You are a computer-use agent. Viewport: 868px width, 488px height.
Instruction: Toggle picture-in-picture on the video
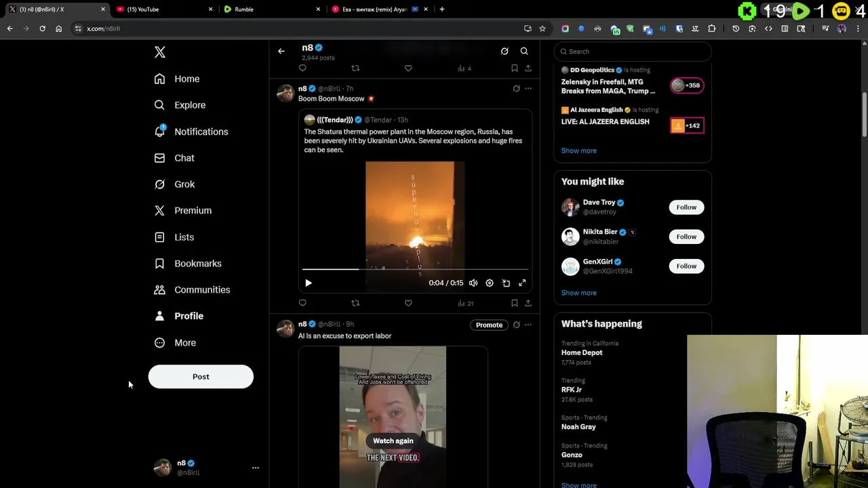click(x=506, y=283)
